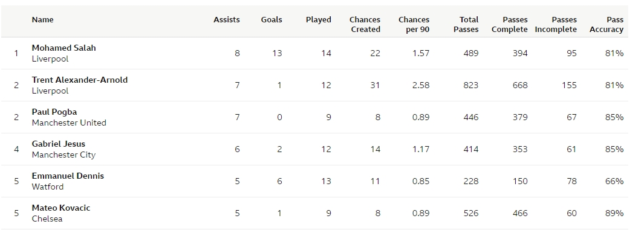Click Manchester United team label
644x230 pixels.
tap(69, 123)
